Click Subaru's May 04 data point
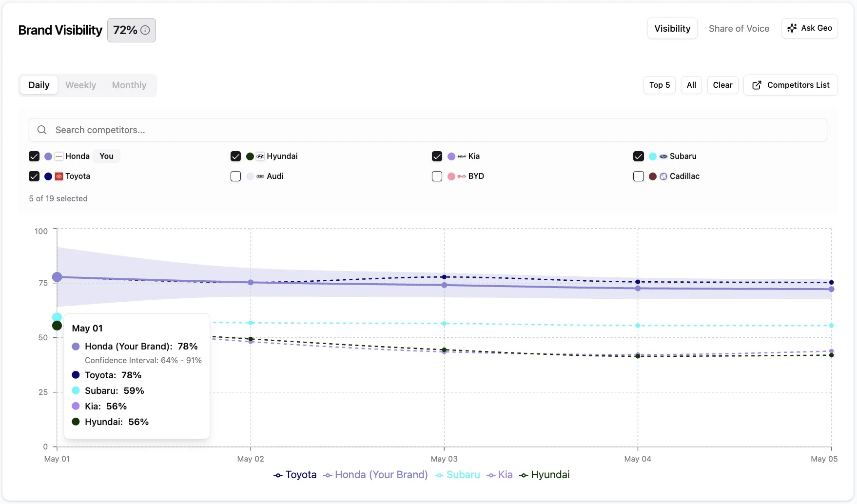The width and height of the screenshot is (857, 504). (638, 325)
